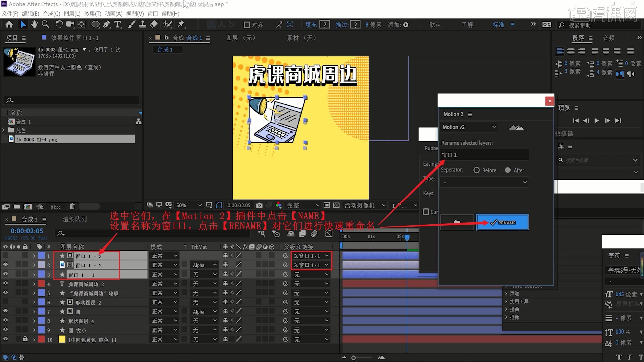Select the Before separator radio button
This screenshot has width=644, height=362.
(x=476, y=170)
